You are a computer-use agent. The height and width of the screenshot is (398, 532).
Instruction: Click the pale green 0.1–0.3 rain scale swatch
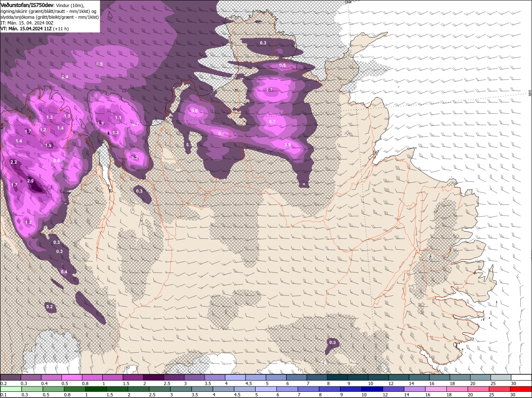coord(11,389)
